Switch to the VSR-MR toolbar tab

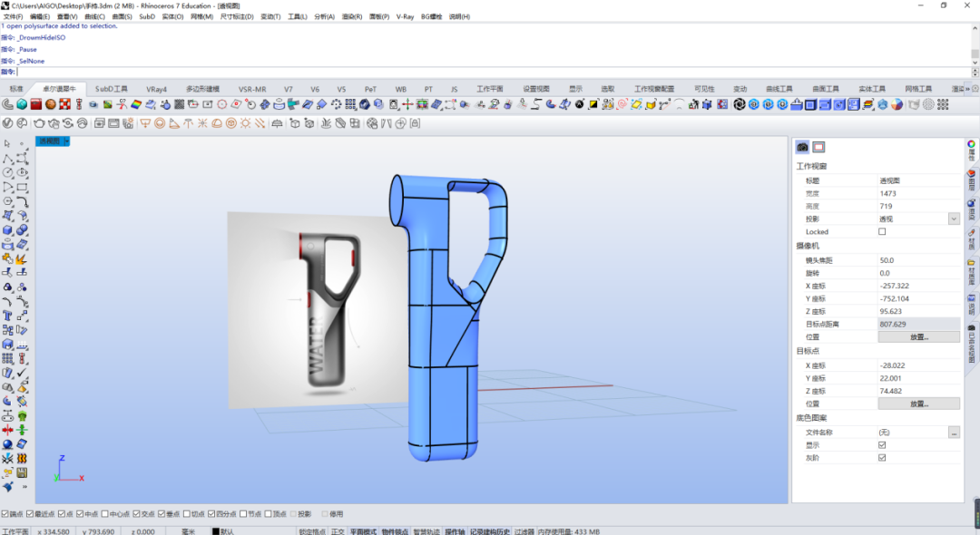[252, 89]
